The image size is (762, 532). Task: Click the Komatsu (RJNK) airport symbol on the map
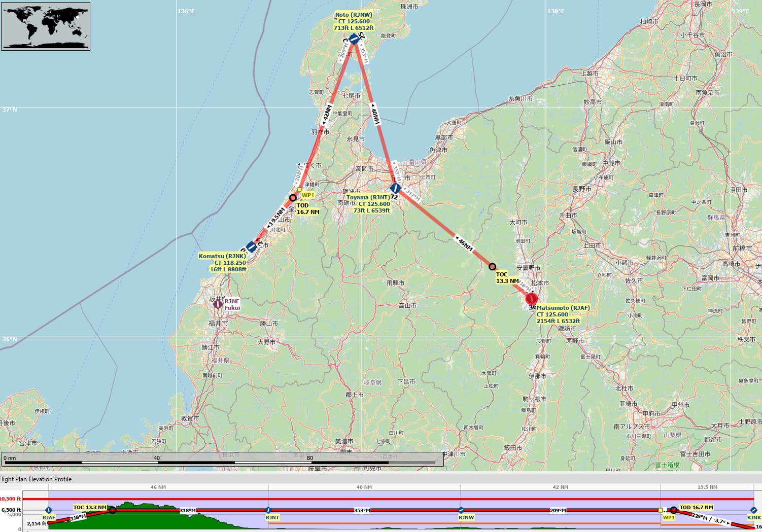[251, 247]
